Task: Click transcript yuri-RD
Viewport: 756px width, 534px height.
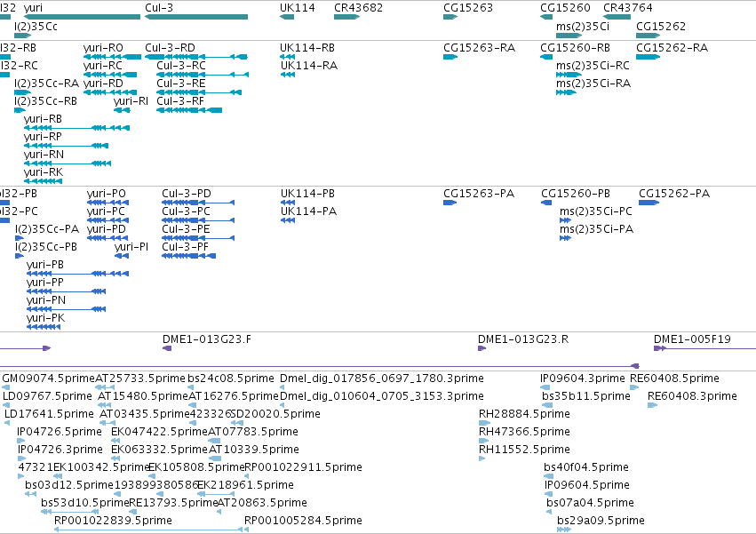Action: coord(110,92)
